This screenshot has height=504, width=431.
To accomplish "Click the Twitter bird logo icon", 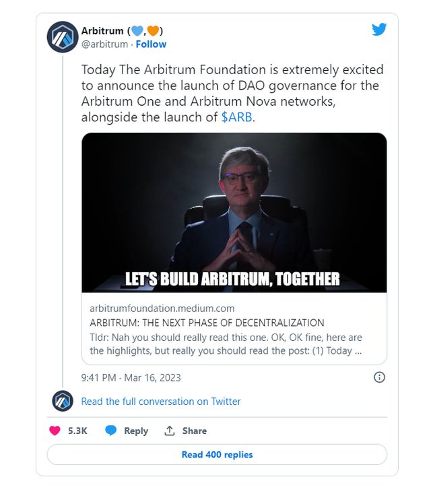I will coord(379,30).
